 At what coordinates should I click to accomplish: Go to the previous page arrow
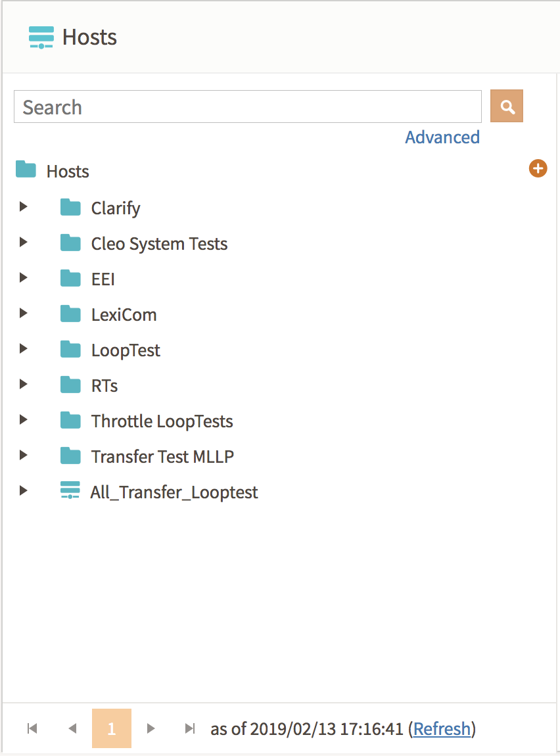pyautogui.click(x=73, y=728)
